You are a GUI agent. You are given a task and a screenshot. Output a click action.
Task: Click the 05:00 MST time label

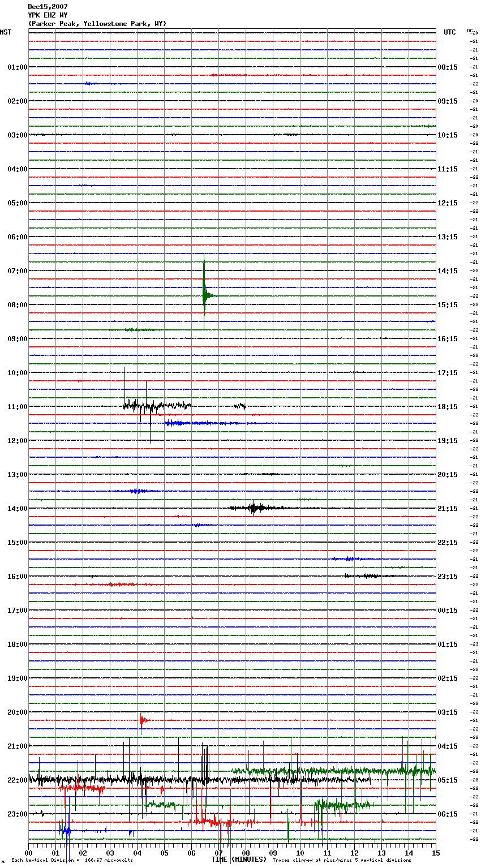click(18, 203)
